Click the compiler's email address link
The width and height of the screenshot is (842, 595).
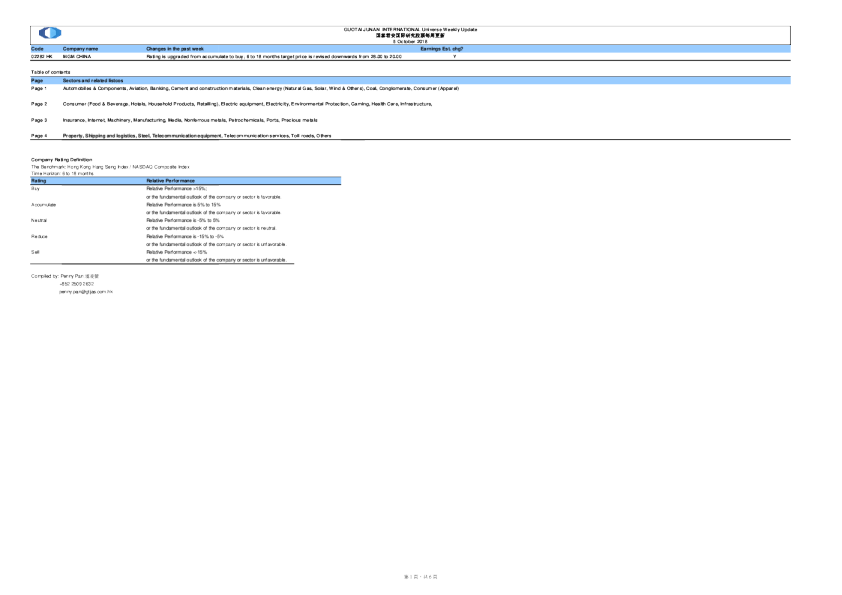point(86,291)
